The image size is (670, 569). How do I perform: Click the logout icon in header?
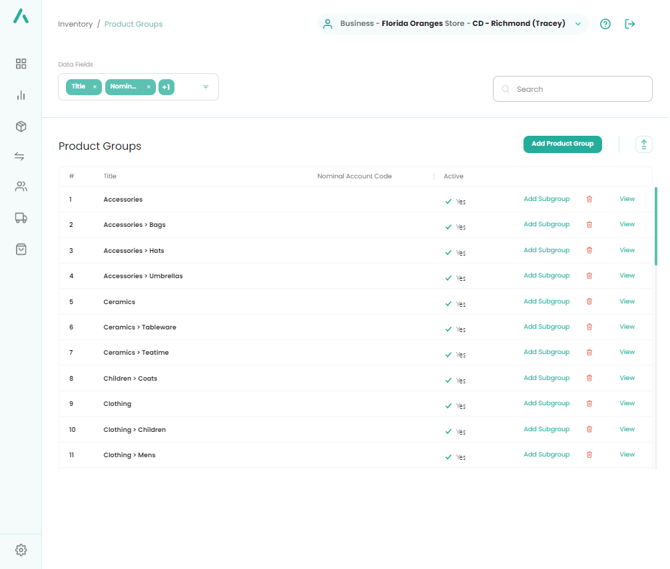[x=630, y=24]
